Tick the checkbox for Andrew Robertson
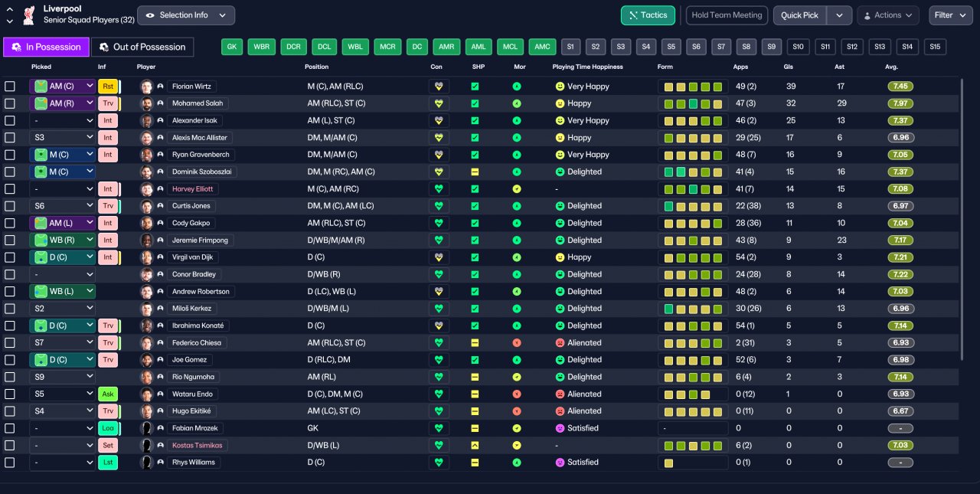980x494 pixels. click(10, 291)
